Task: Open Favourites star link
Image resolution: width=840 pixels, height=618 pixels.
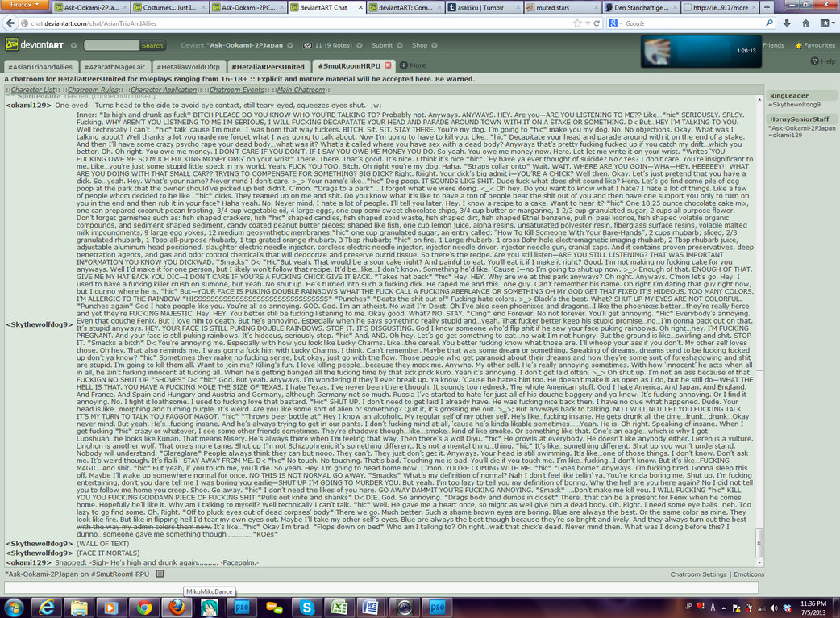Action: 815,45
